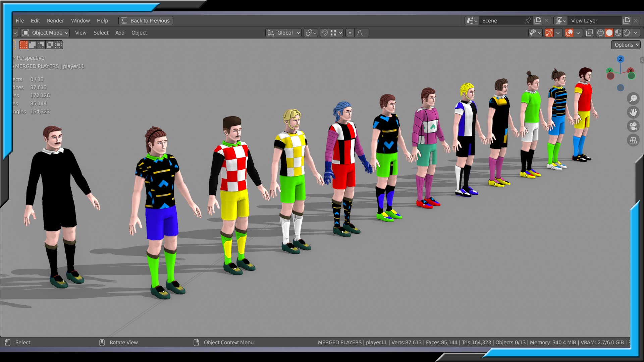
Task: Toggle show gizmo button
Action: pyautogui.click(x=549, y=33)
